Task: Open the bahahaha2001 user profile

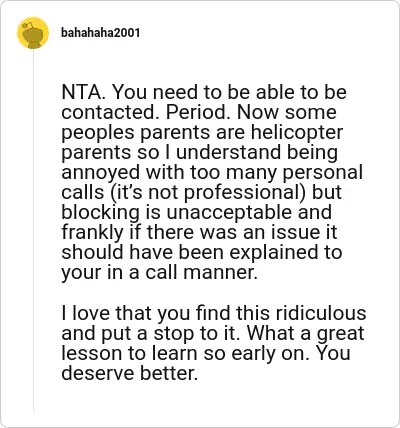Action: tap(100, 33)
